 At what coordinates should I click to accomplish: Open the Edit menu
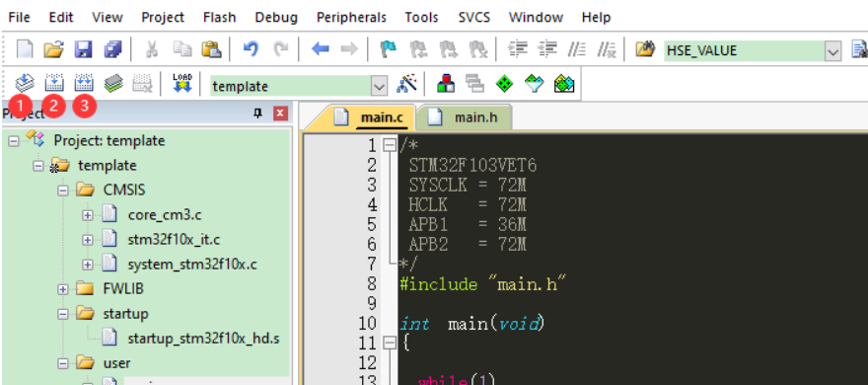tap(61, 17)
